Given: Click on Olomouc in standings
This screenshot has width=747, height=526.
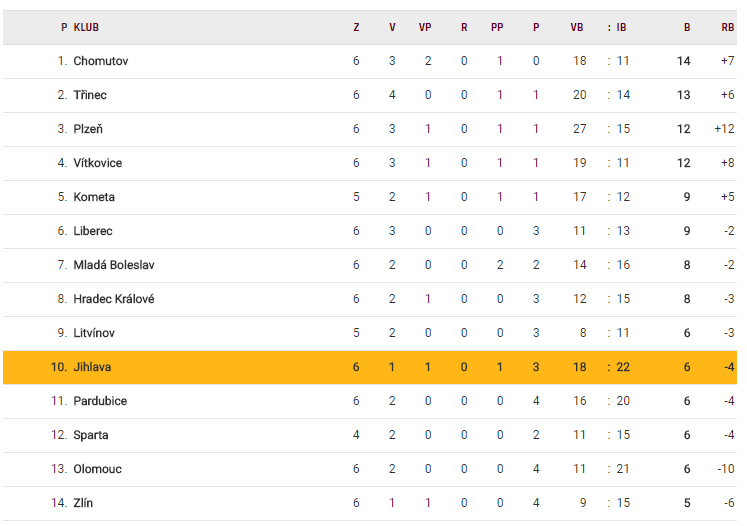Looking at the screenshot, I should (x=98, y=469).
